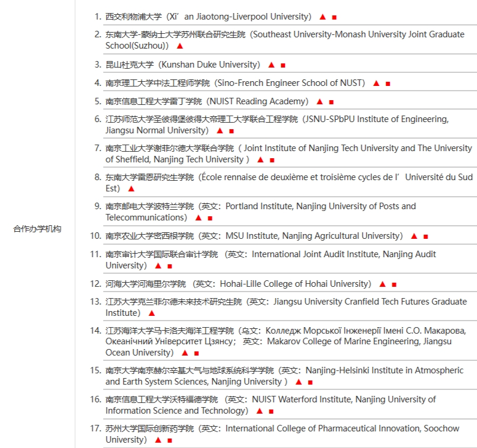Select entry 南京审计大学国际联合审计学院
477x448 pixels.
click(x=271, y=260)
